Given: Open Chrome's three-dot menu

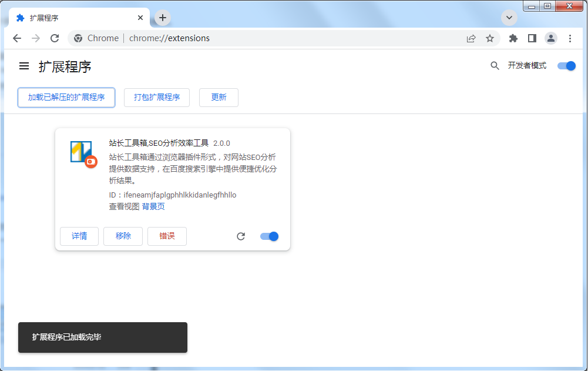Looking at the screenshot, I should click(570, 38).
